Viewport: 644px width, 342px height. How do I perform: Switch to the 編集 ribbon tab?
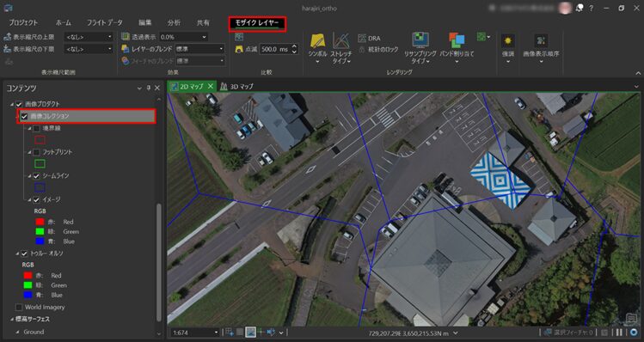145,23
